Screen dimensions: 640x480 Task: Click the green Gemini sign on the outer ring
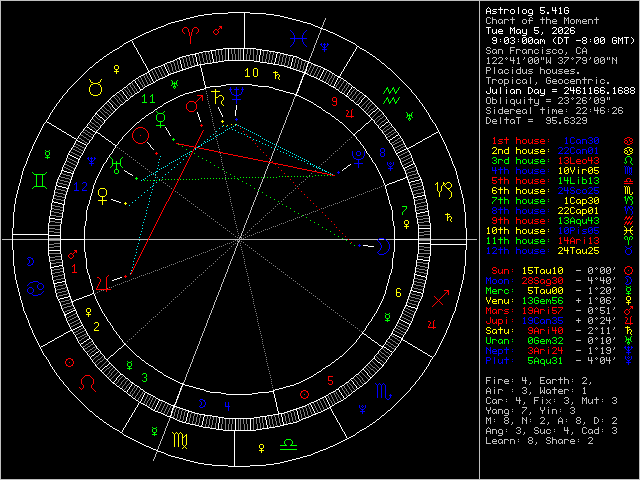tap(40, 180)
